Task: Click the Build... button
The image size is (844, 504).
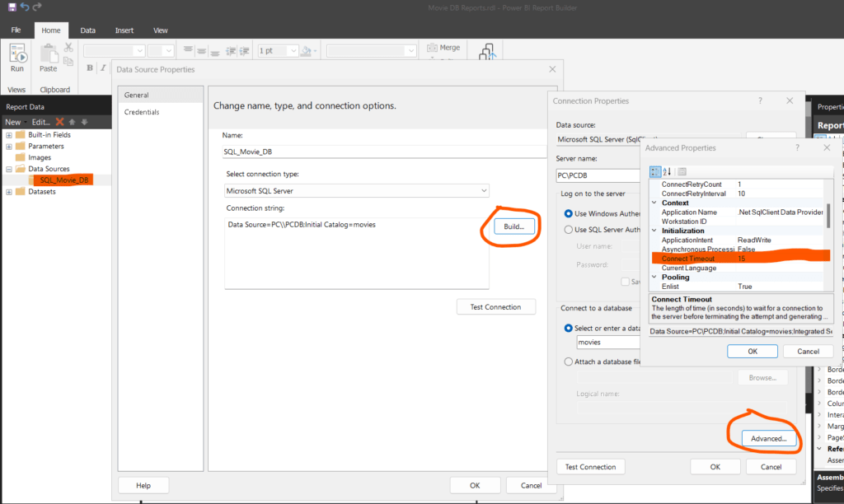Action: coord(514,226)
